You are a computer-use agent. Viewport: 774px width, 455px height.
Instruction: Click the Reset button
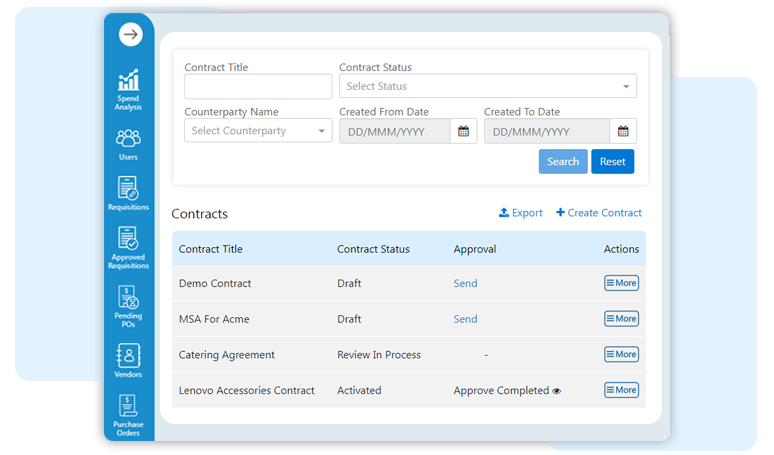click(x=613, y=161)
